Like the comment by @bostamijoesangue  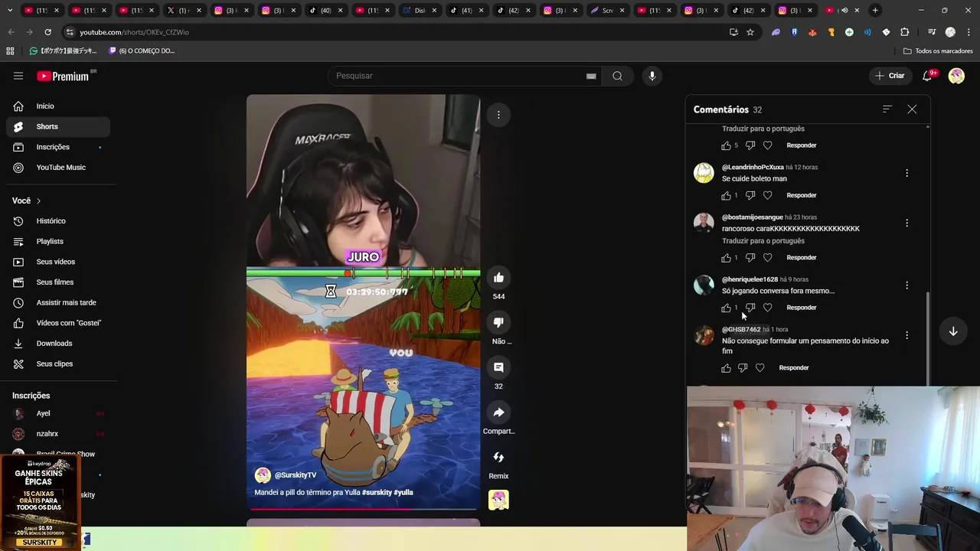pyautogui.click(x=726, y=257)
